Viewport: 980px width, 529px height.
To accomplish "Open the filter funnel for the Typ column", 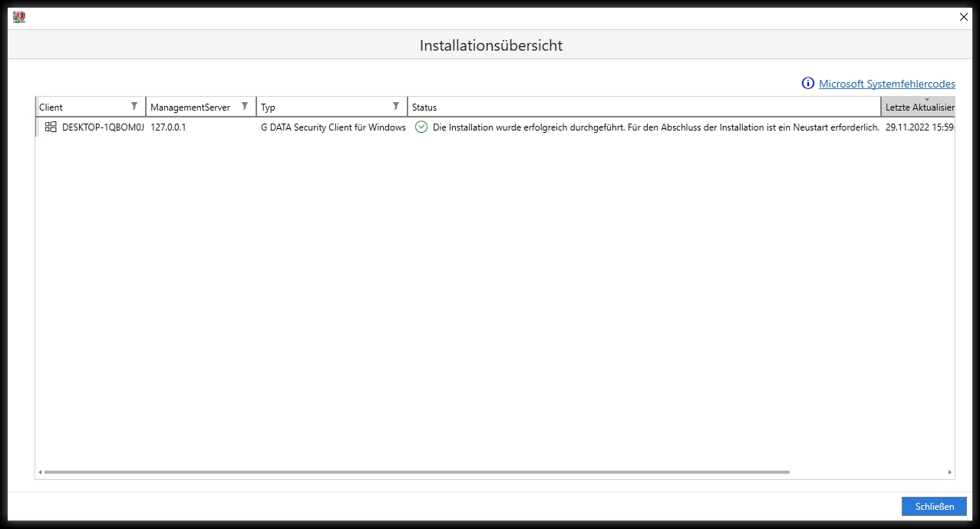I will click(396, 107).
